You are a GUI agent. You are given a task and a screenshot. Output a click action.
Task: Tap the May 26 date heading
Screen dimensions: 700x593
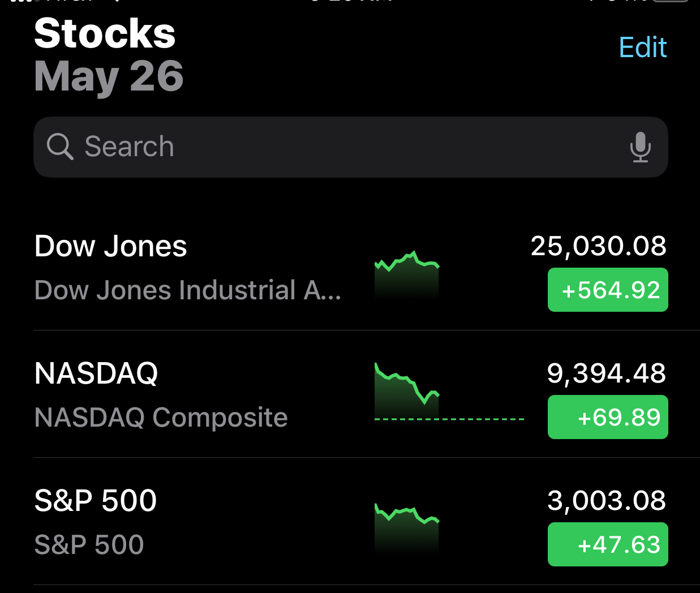tap(109, 76)
